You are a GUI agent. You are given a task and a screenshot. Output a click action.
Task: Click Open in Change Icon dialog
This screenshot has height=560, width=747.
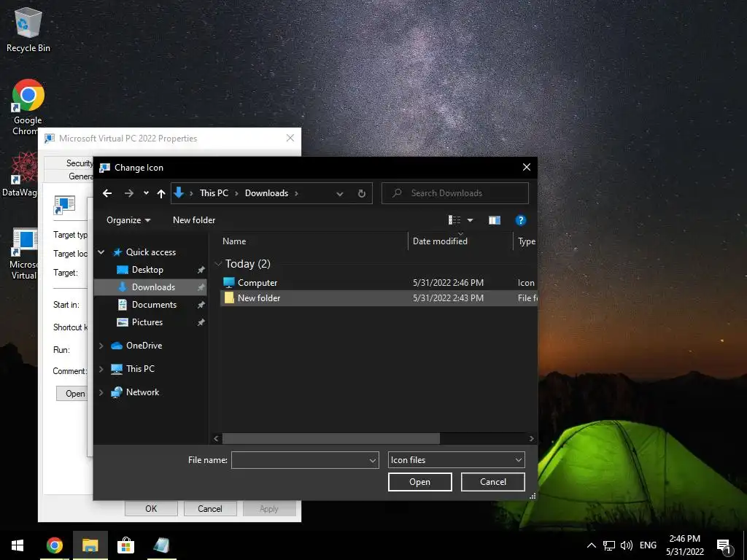click(419, 482)
